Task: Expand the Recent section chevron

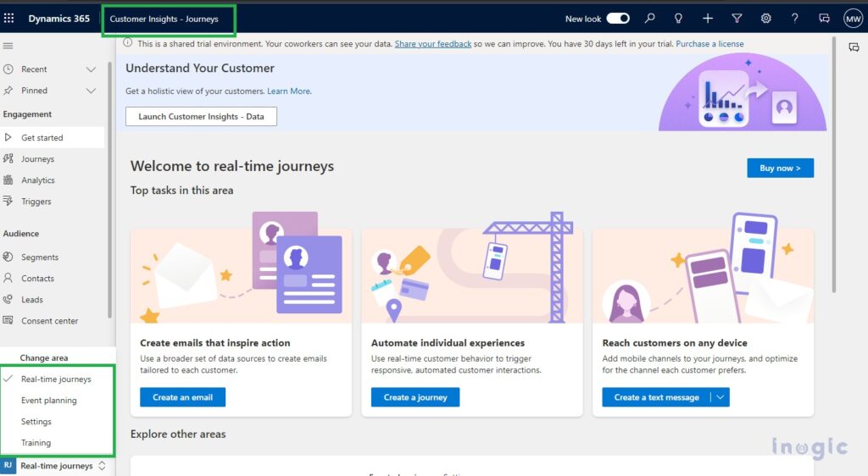Action: pos(92,69)
